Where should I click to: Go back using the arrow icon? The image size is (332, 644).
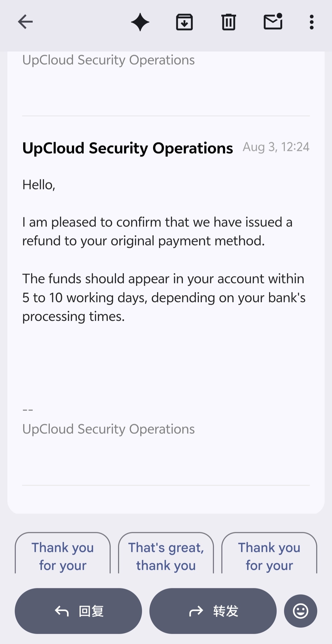[x=25, y=22]
